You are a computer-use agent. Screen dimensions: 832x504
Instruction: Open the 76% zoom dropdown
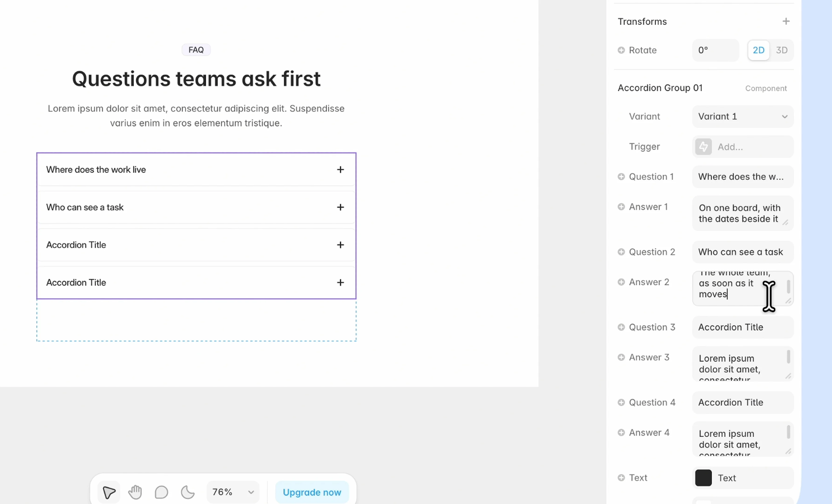pyautogui.click(x=233, y=492)
